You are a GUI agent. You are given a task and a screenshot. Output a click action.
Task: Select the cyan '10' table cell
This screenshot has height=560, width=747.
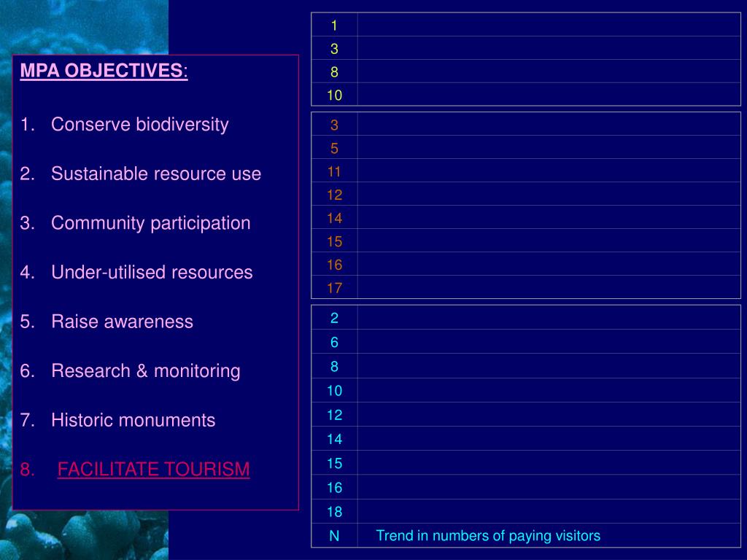(x=334, y=391)
